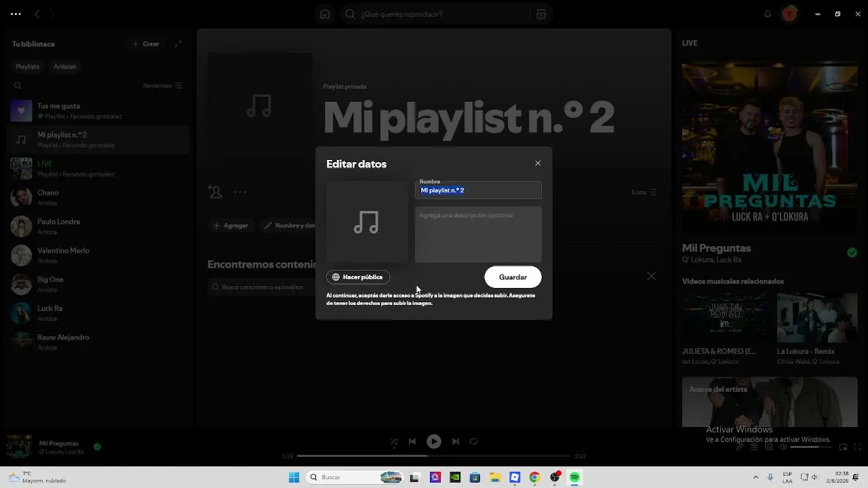
Task: Go forward with the right arrow
Action: (53, 14)
